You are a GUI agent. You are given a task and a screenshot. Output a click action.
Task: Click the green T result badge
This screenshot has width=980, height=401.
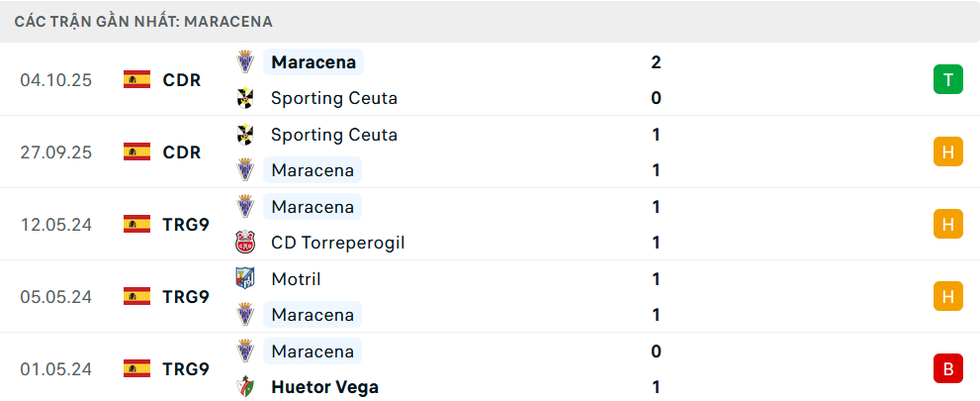947,79
